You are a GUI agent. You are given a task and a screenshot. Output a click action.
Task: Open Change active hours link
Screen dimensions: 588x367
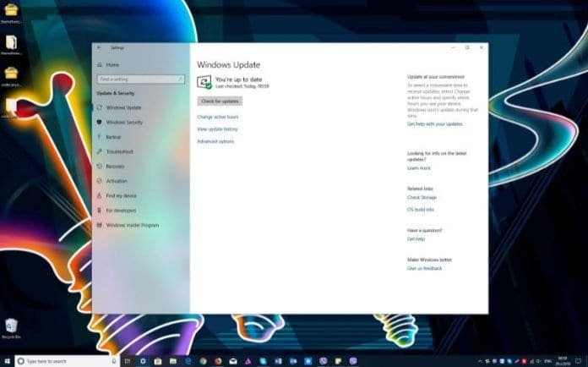218,117
